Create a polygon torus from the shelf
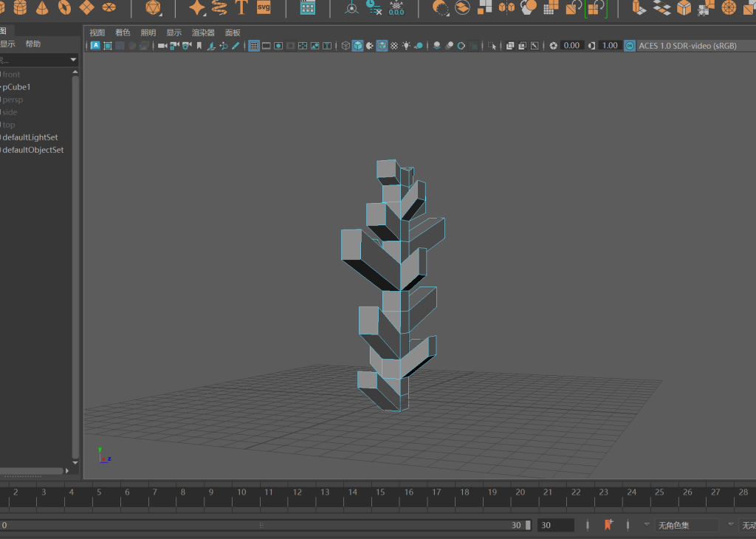 coord(65,7)
